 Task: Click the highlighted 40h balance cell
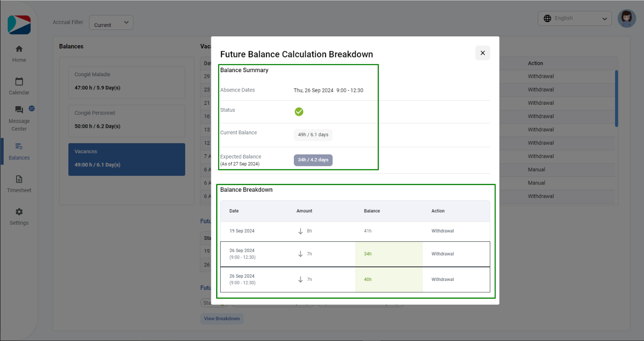tap(389, 279)
